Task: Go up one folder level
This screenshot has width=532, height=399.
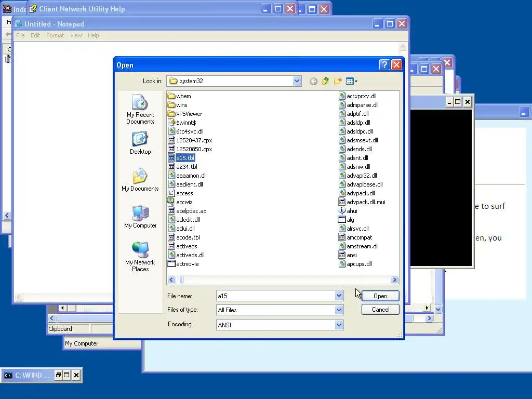Action: (x=325, y=81)
